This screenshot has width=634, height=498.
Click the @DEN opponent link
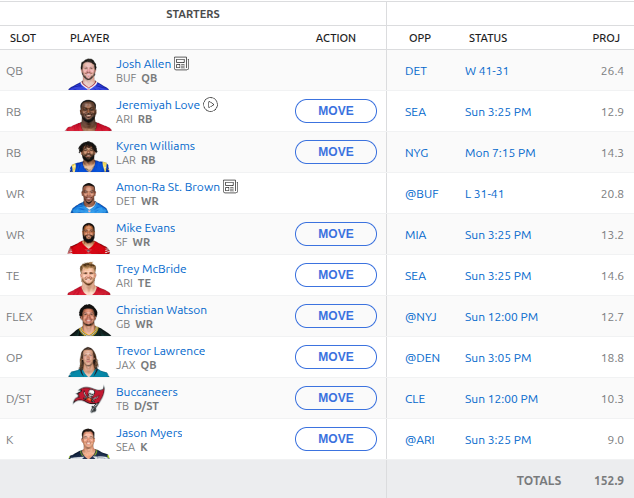[x=422, y=358]
